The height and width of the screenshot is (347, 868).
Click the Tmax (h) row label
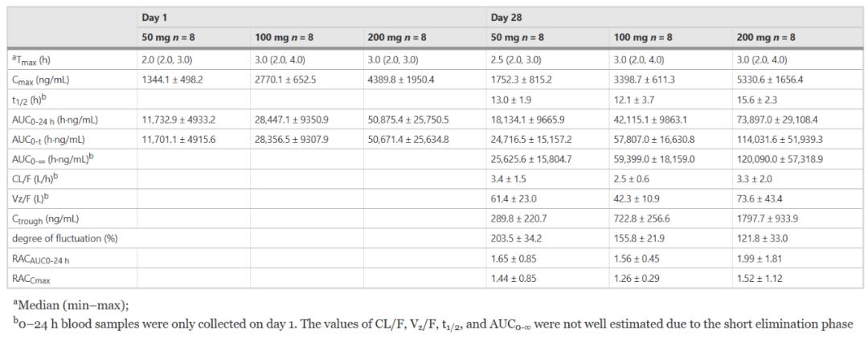[x=33, y=60]
